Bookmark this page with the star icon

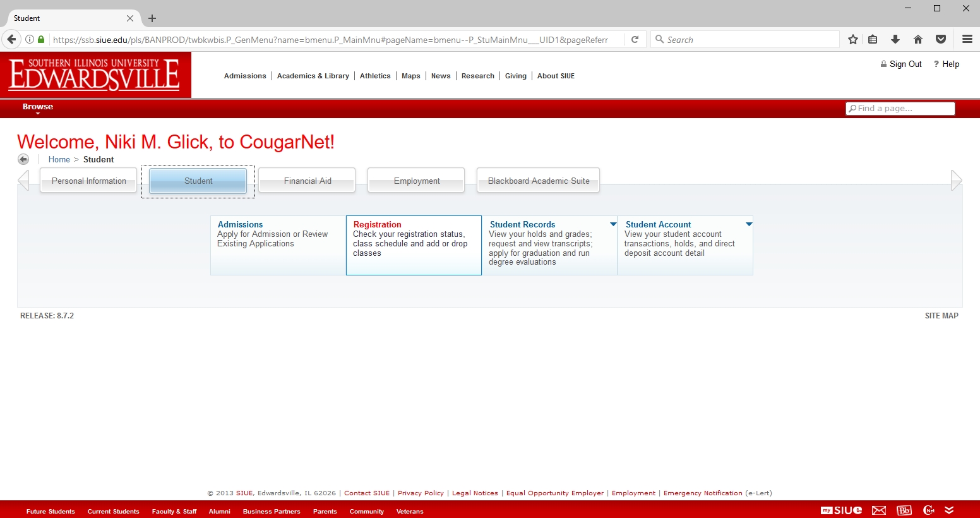pos(853,39)
